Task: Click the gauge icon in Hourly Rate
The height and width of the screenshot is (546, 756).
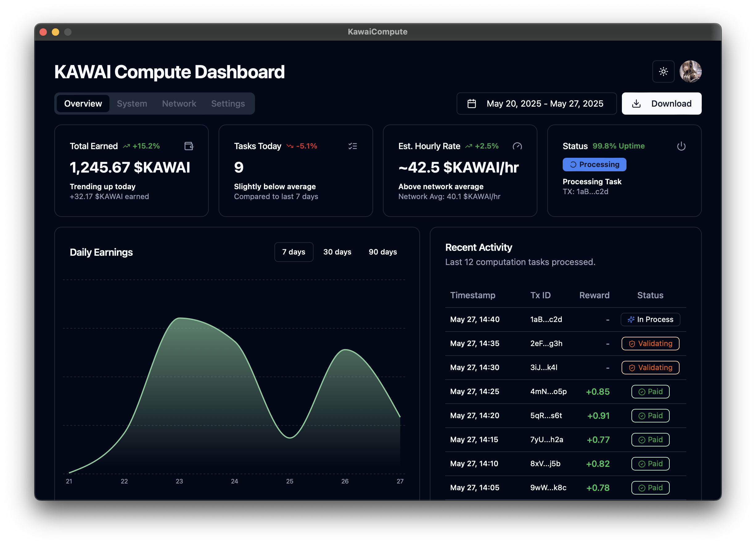Action: coord(517,146)
